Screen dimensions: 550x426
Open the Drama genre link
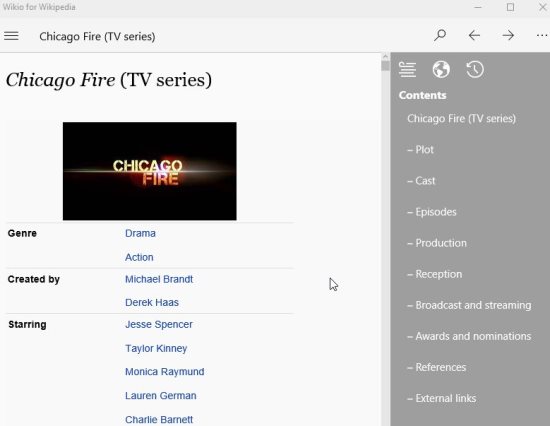pyautogui.click(x=140, y=233)
